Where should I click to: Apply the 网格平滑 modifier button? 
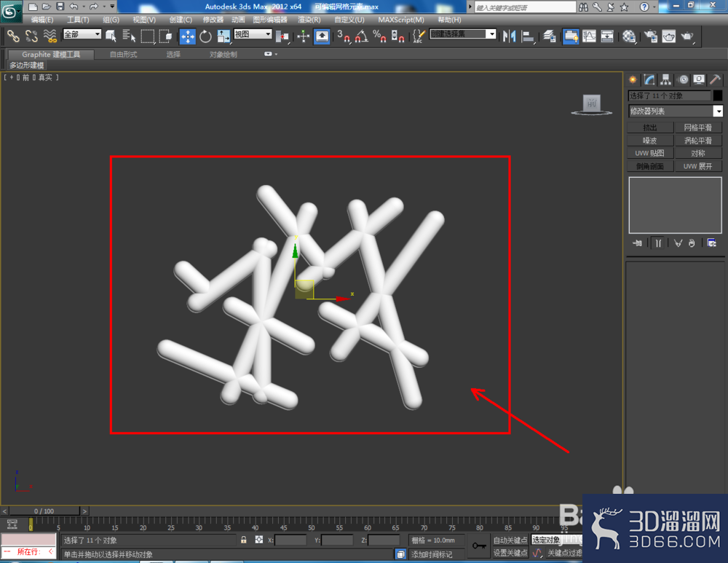pyautogui.click(x=698, y=127)
